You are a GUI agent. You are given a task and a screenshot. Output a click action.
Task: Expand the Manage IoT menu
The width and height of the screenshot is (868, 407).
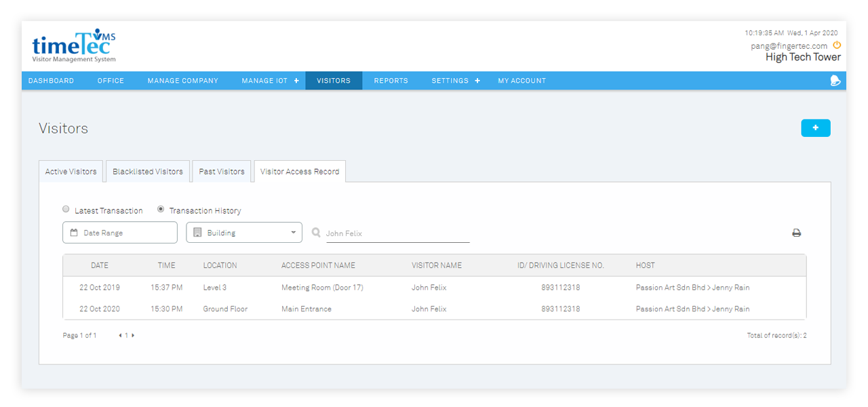[270, 81]
